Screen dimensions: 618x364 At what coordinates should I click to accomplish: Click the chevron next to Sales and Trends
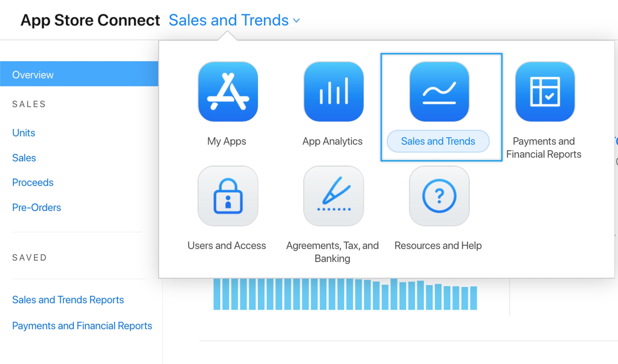[296, 21]
